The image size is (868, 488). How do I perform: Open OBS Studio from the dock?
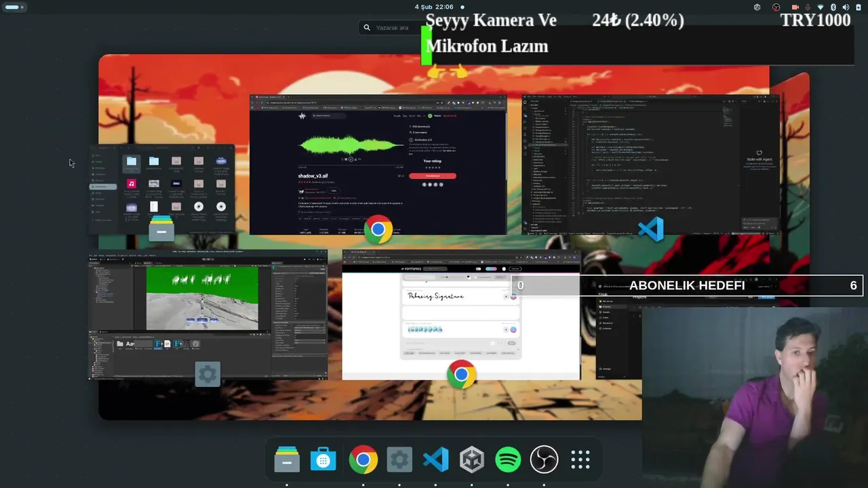point(544,460)
